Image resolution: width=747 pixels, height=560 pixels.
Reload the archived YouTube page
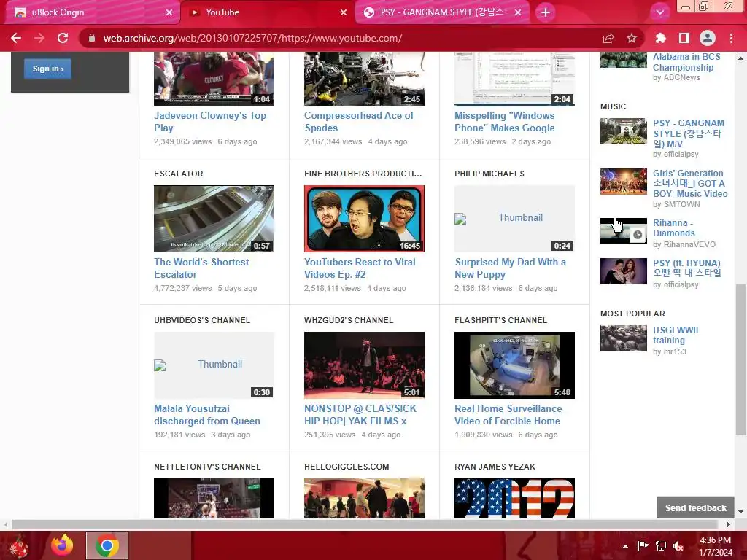(x=63, y=38)
